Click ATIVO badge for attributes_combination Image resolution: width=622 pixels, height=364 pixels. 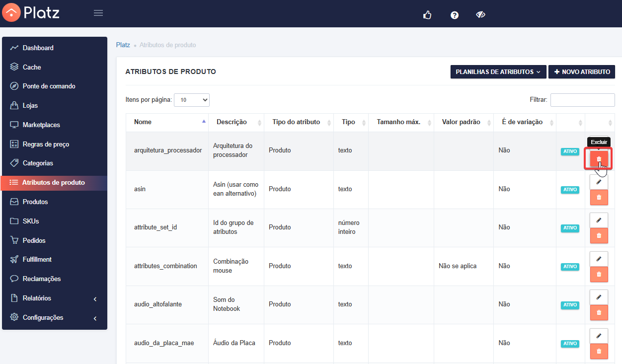tap(570, 267)
